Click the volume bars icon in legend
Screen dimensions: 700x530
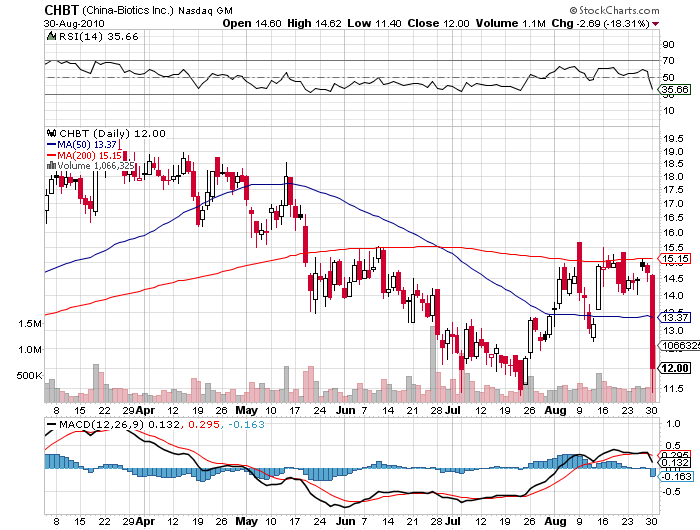pyautogui.click(x=51, y=166)
